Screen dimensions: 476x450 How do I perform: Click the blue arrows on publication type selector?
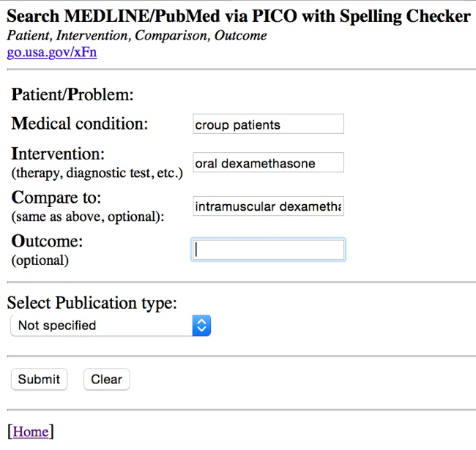[x=201, y=325]
